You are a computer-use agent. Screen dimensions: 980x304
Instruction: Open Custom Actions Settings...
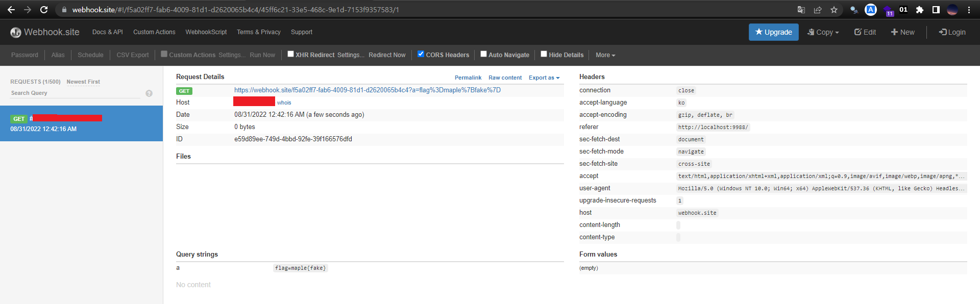(232, 55)
